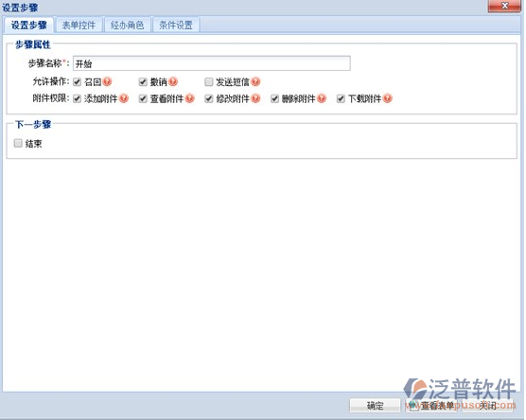Select the 条件设置 tab

176,26
